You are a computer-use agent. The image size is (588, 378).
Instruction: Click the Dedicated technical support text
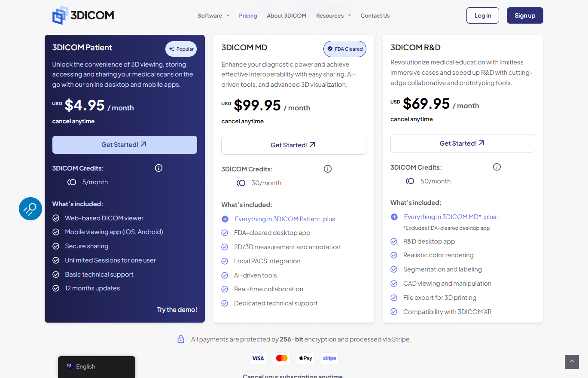tap(276, 303)
